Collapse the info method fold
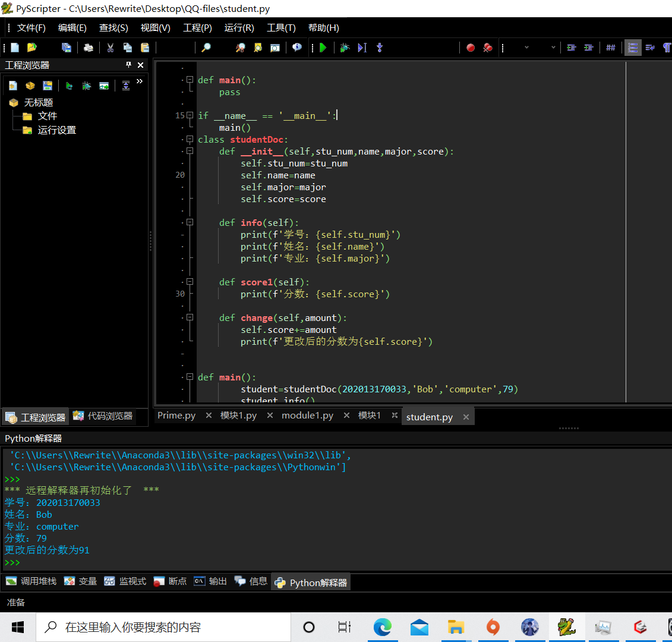672x642 pixels. click(190, 222)
